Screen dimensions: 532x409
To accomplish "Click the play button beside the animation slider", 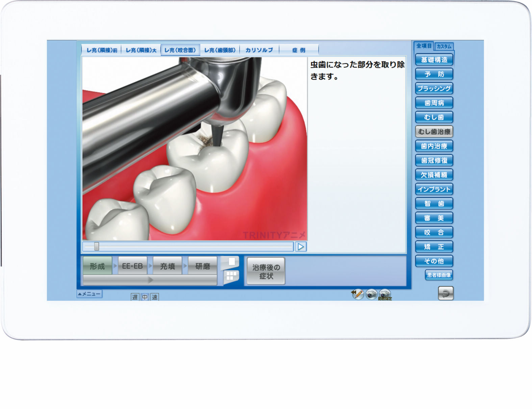I will pyautogui.click(x=300, y=247).
